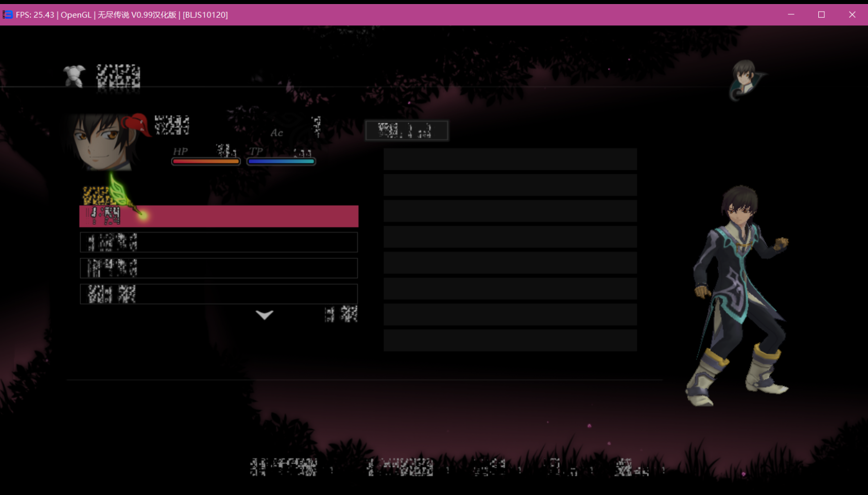Click the down chevron below the slot list
Screen dimensions: 868x495
coord(264,315)
